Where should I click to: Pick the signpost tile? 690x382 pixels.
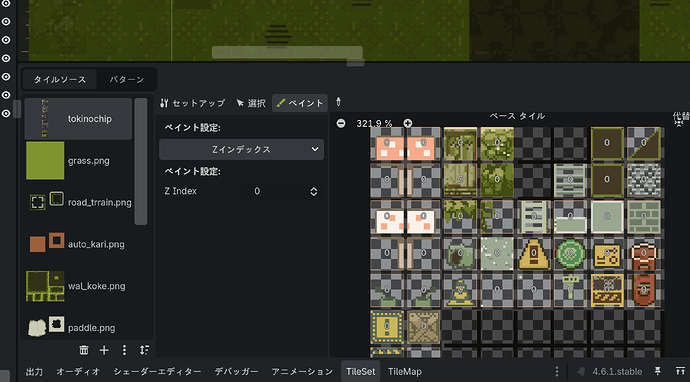tap(570, 290)
